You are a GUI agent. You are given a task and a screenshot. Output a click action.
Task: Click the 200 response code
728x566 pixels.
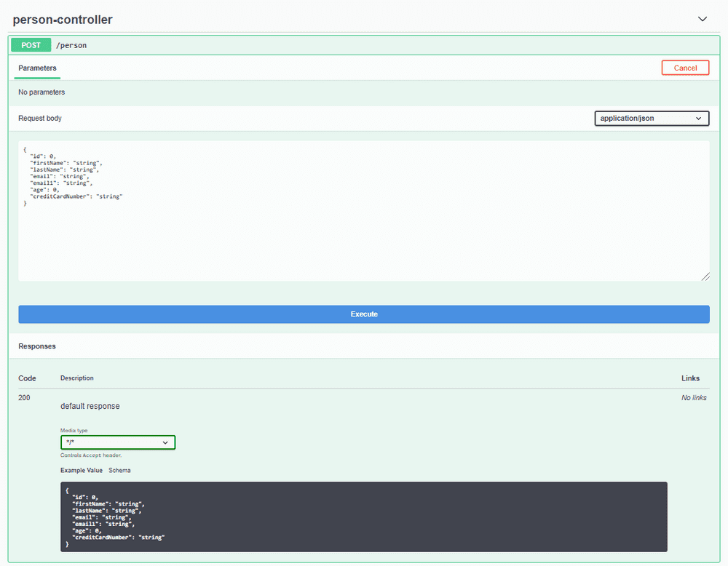(24, 397)
